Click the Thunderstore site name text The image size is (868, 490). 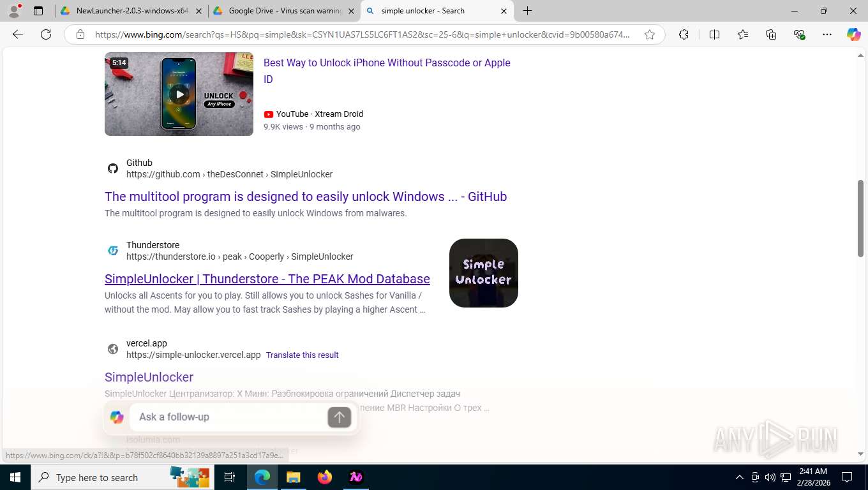(x=153, y=245)
